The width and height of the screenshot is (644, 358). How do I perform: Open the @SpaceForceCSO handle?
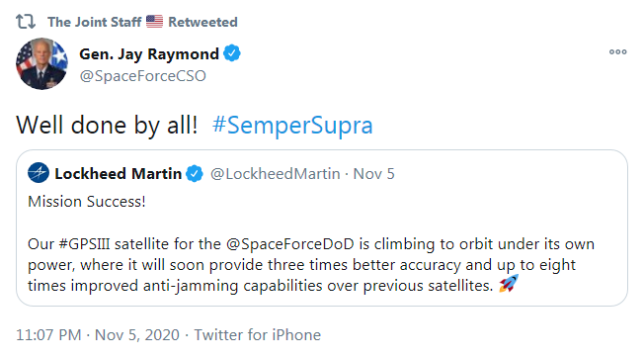point(142,76)
